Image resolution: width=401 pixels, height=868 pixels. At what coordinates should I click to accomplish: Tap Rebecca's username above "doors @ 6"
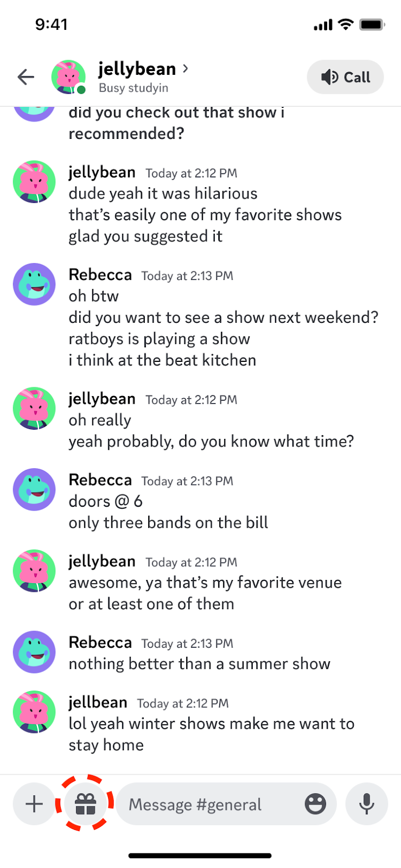100,480
